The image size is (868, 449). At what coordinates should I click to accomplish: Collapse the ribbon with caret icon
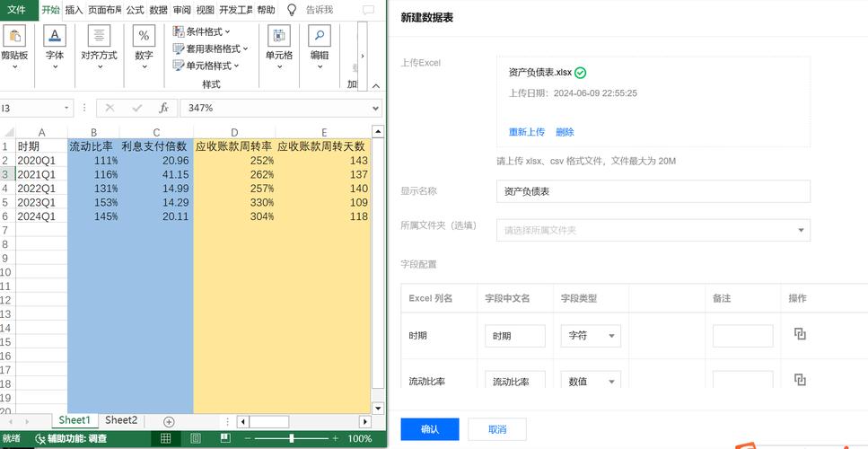pos(376,86)
